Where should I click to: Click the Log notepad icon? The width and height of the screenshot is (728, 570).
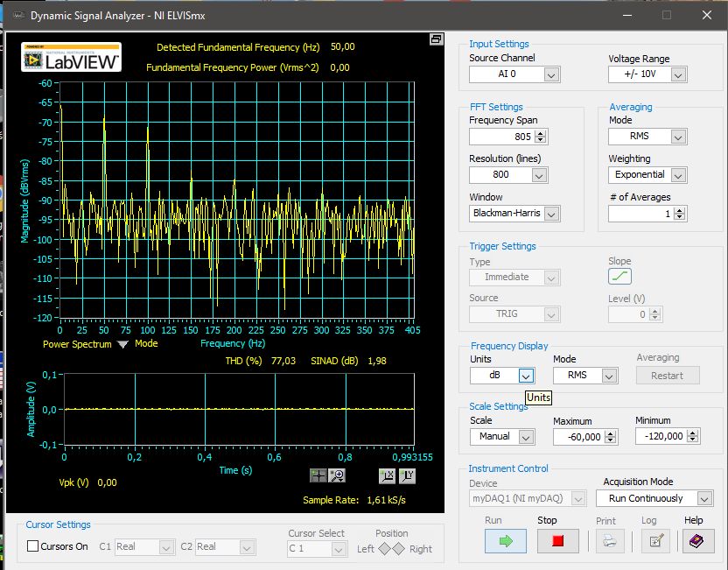656,541
